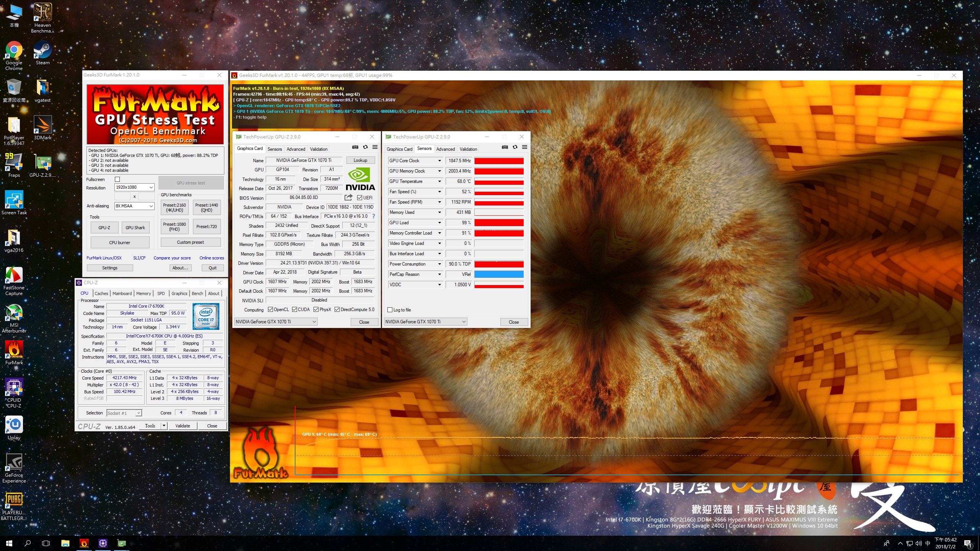This screenshot has height=551, width=980.
Task: Launch Steam from the desktop
Action: pos(42,53)
